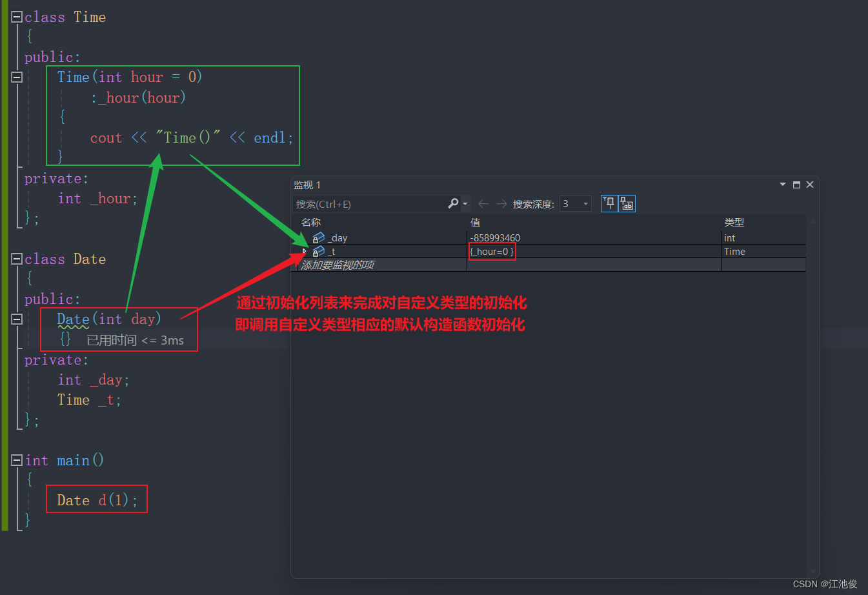
Task: Collapse the class Date block
Action: click(17, 259)
